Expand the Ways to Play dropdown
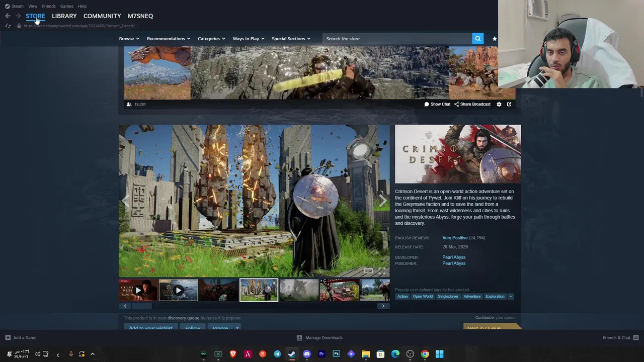 [248, 39]
